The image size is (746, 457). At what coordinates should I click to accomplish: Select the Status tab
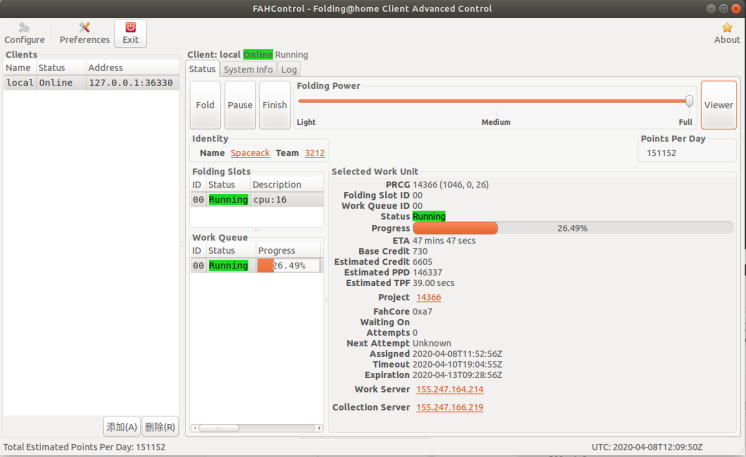click(x=203, y=70)
